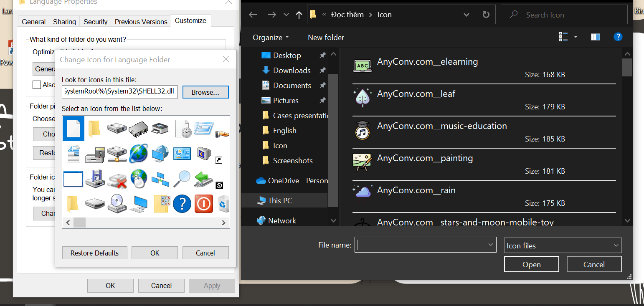The image size is (644, 306).
Task: Check the partially visible 'Also apply' checkbox
Action: 36,84
